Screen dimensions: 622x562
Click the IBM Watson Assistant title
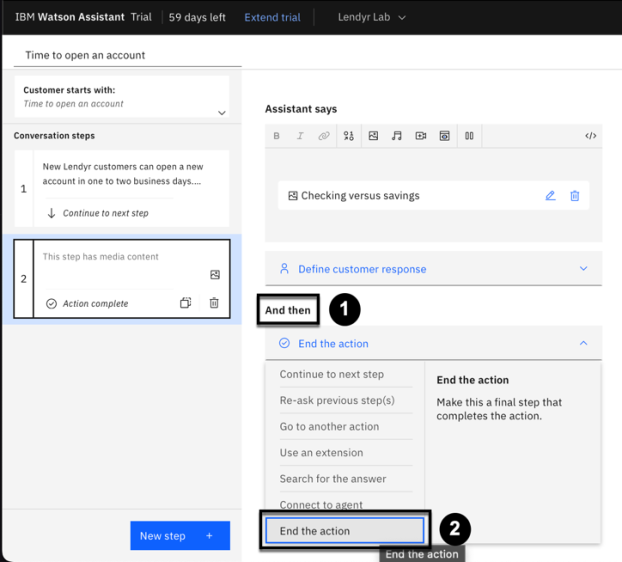coord(70,17)
